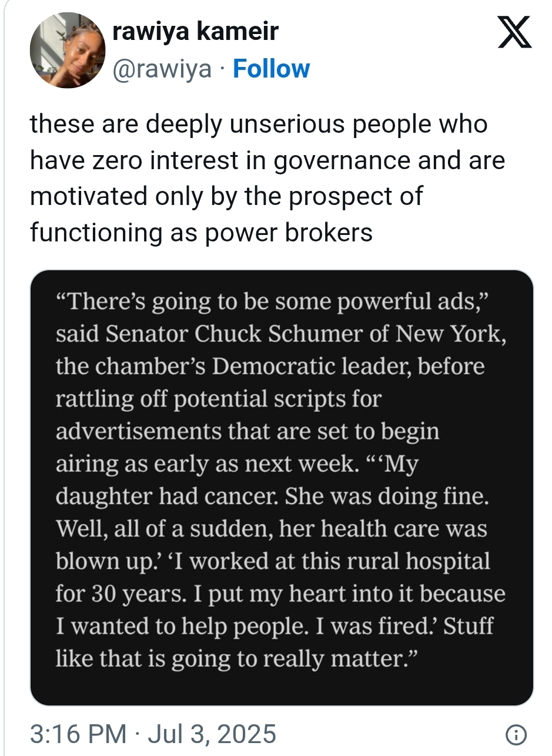Open the @rawiya handle link
Image resolution: width=552 pixels, height=756 pixels.
(x=161, y=69)
